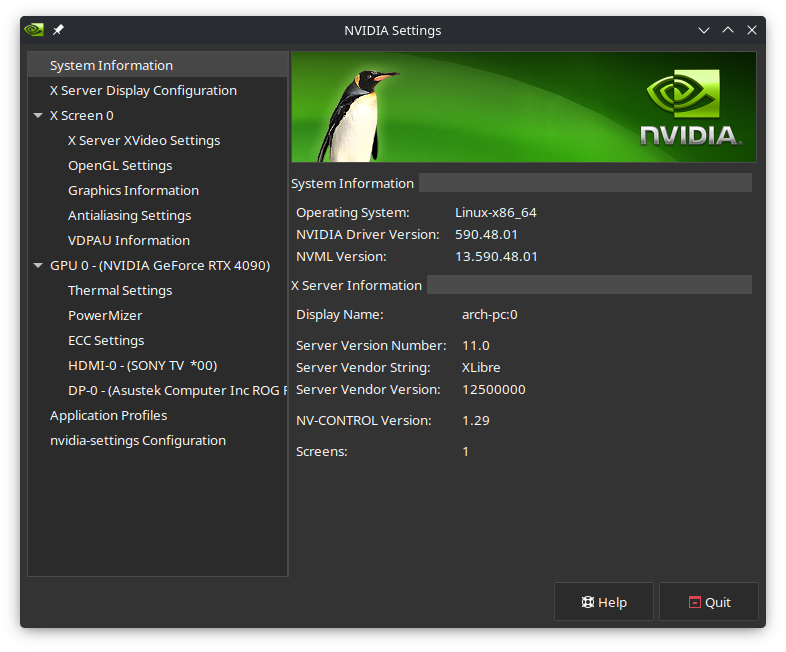The height and width of the screenshot is (652, 786).
Task: Click the NV-CONTROL version 1.29 value
Action: (x=476, y=421)
